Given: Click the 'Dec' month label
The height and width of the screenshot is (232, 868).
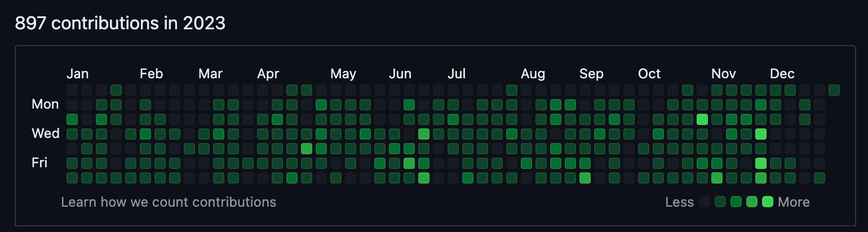Looking at the screenshot, I should pos(782,74).
